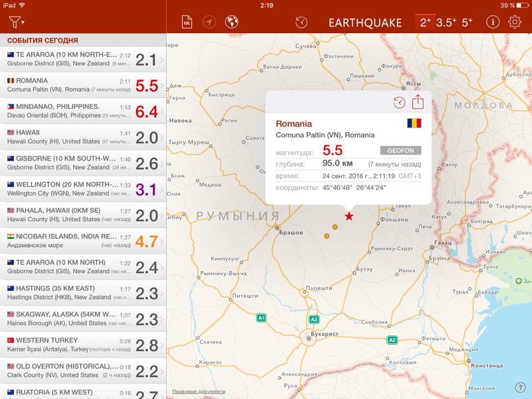Open the Romania 5.5 earthquake row

click(83, 85)
